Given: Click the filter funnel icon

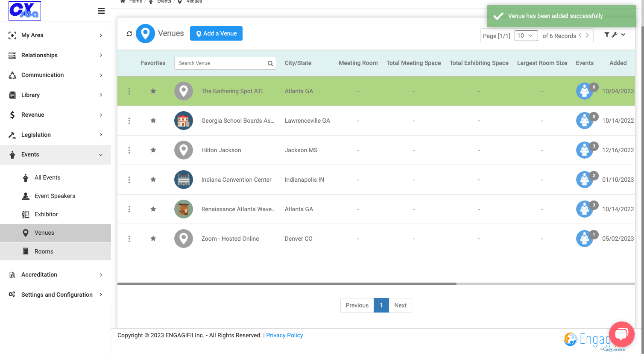Looking at the screenshot, I should pyautogui.click(x=606, y=35).
